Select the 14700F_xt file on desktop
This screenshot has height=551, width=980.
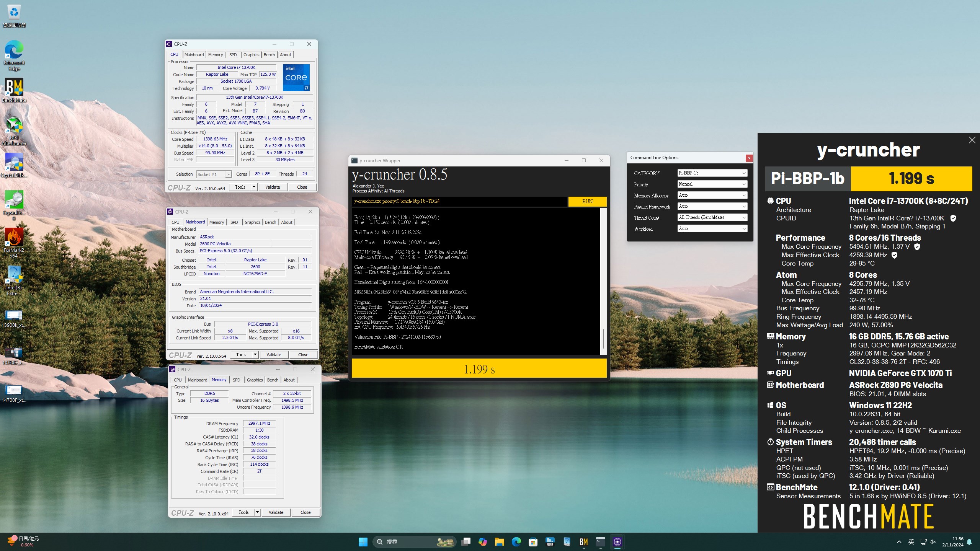pyautogui.click(x=14, y=394)
